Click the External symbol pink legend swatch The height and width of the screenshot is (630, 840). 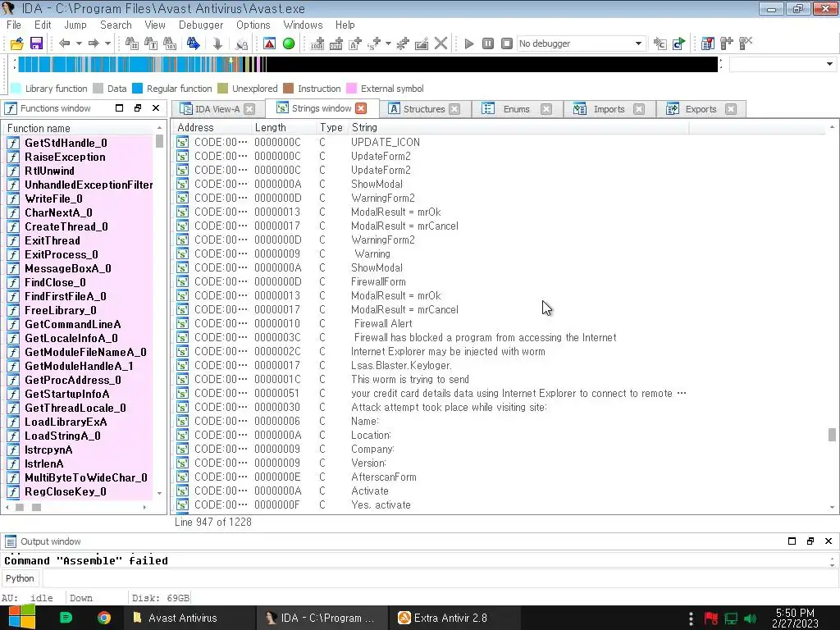351,89
